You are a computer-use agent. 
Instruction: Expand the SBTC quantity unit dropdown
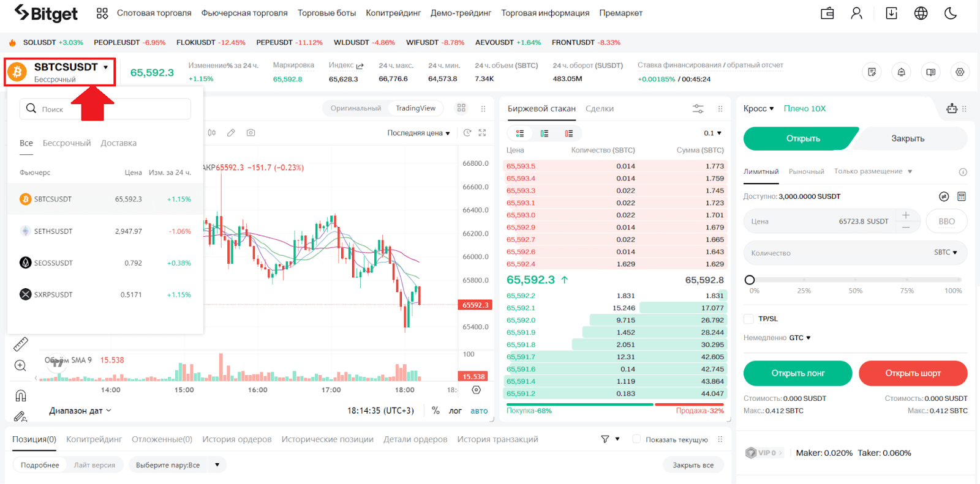point(945,252)
